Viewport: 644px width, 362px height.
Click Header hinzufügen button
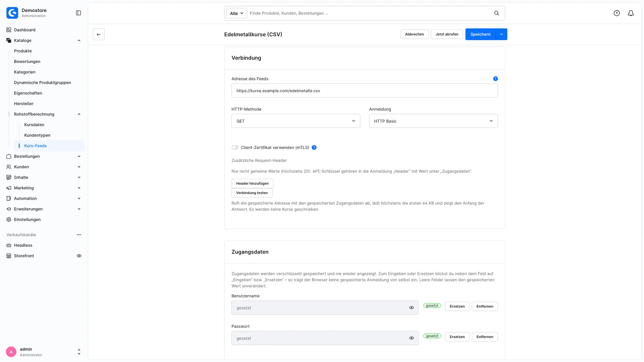pyautogui.click(x=252, y=183)
